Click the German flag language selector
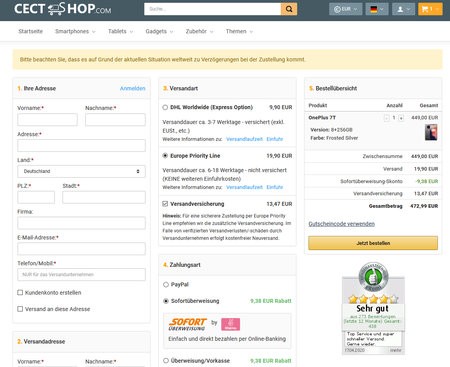Image resolution: width=450 pixels, height=367 pixels. (x=377, y=9)
